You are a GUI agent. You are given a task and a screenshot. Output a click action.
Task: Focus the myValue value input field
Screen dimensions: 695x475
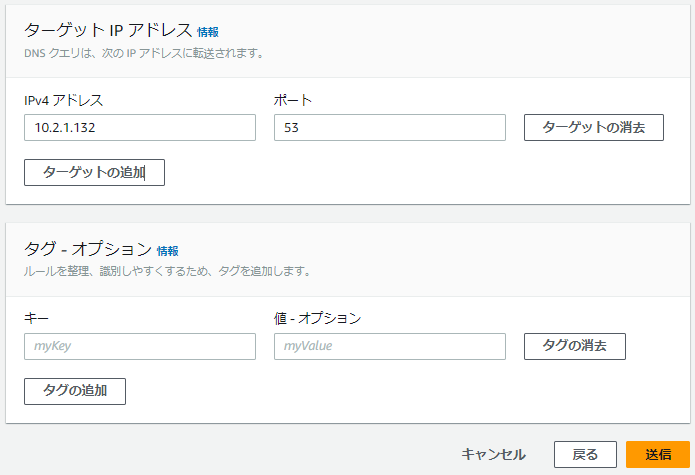point(390,347)
